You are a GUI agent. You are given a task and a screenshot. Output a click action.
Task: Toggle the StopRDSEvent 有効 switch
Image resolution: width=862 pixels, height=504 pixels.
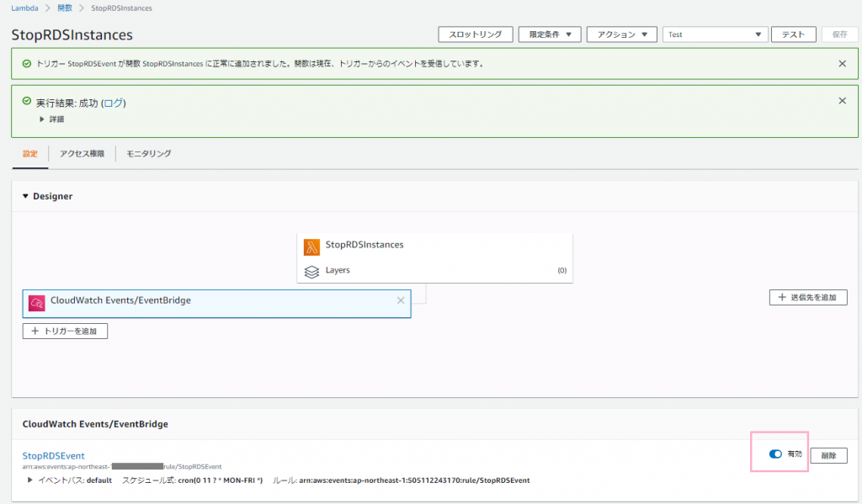[x=775, y=454]
